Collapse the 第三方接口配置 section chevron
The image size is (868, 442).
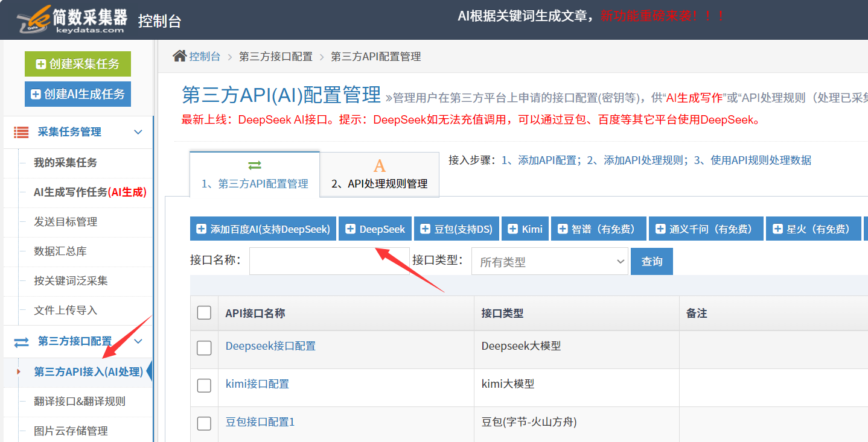click(x=138, y=341)
